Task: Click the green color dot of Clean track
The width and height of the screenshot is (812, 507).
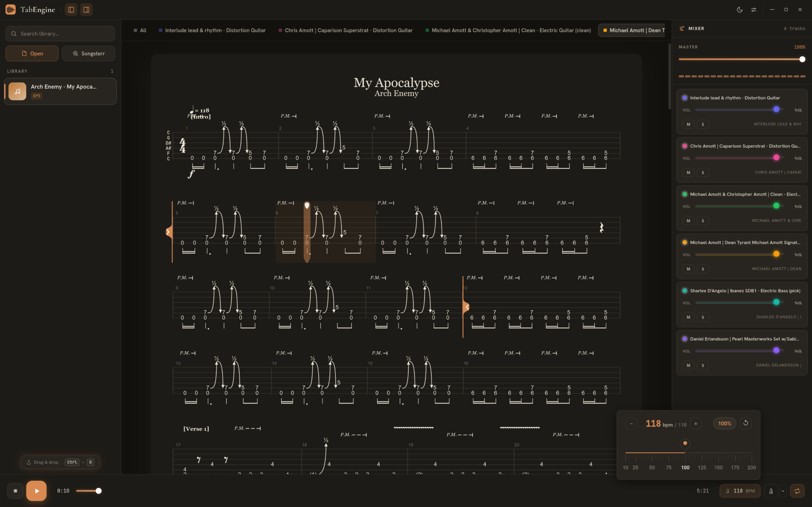Action: (x=684, y=195)
